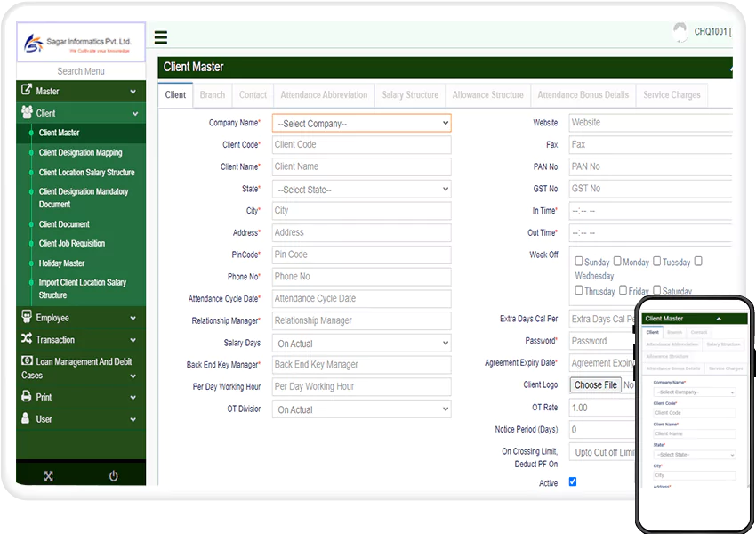Viewport: 756px width, 534px height.
Task: Uncheck the Active checkbox
Action: [573, 481]
